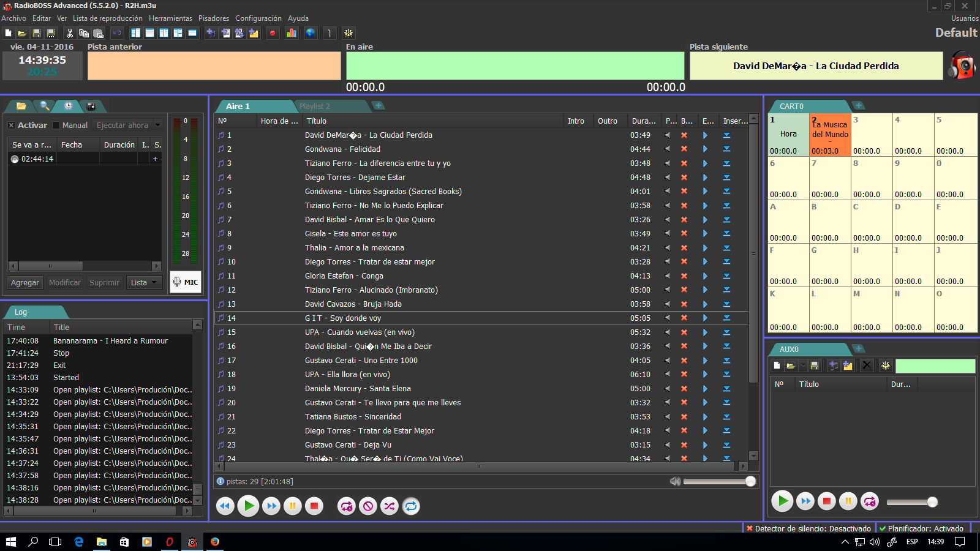Switch to the file browser folder tab
Image resolution: width=980 pixels, height=551 pixels.
[x=21, y=106]
